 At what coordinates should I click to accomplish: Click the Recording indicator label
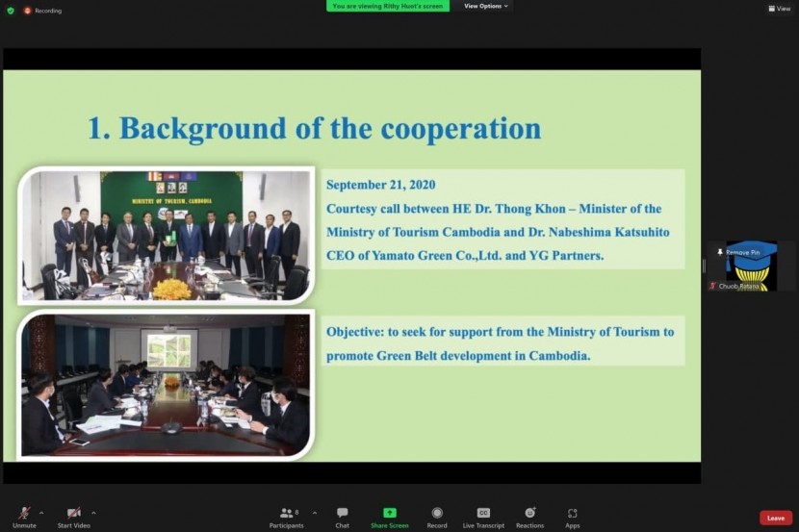(47, 11)
